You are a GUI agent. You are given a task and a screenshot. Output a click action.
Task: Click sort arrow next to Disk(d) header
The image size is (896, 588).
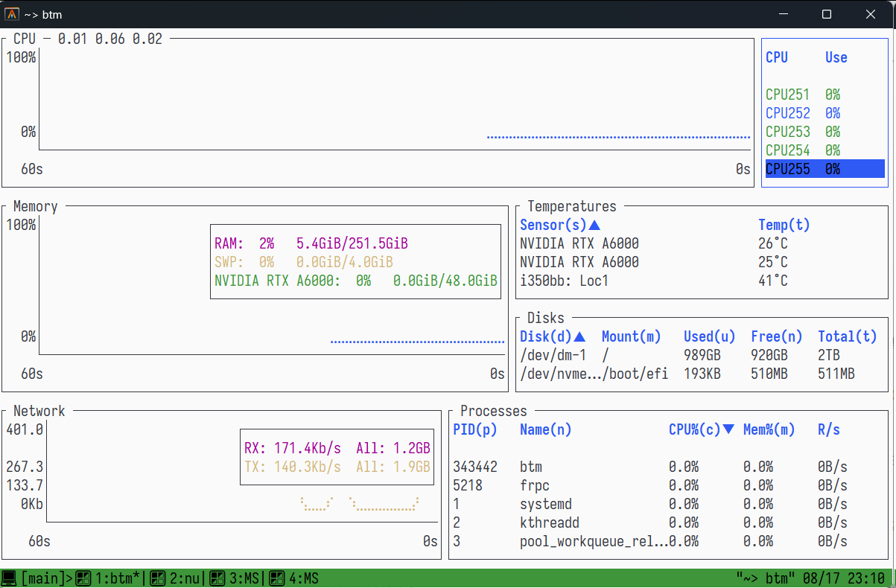tap(579, 336)
